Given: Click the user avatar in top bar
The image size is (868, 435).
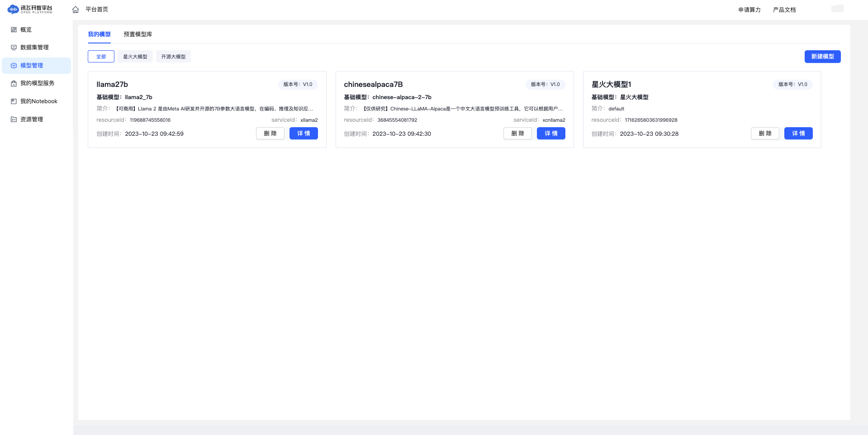Looking at the screenshot, I should click(837, 9).
